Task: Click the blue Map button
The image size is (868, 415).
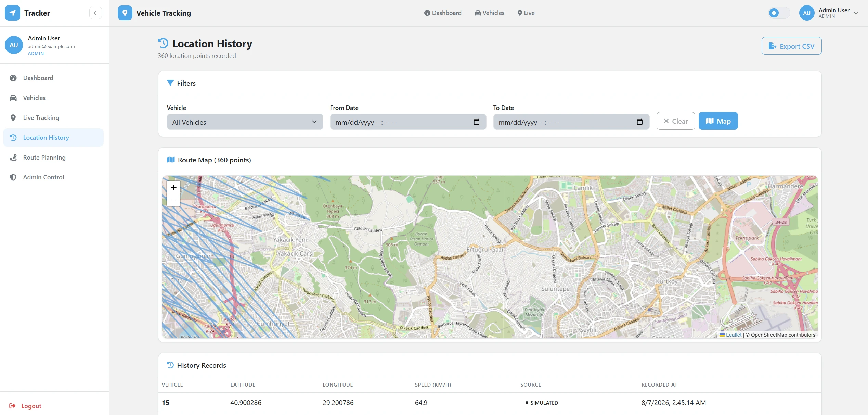Action: pos(718,121)
